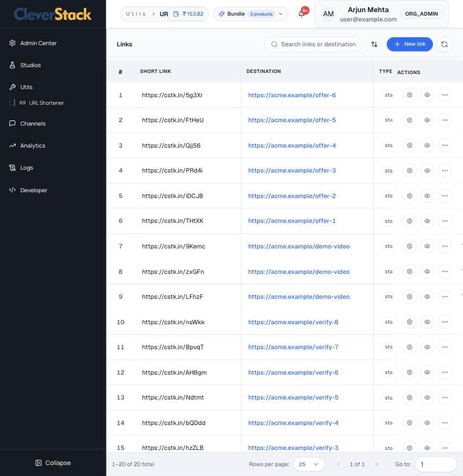This screenshot has width=463, height=476.
Task: Open Channels in the sidebar
Action: 27,123
